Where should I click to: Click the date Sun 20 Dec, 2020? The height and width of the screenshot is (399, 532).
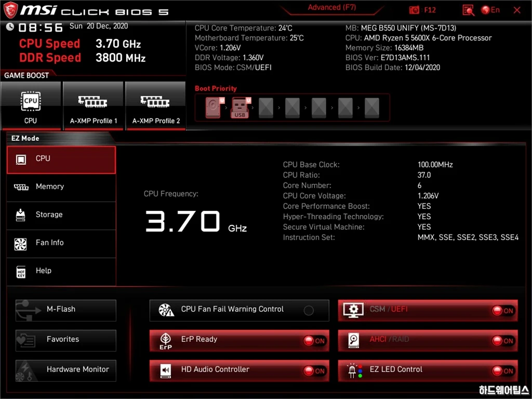coord(99,26)
